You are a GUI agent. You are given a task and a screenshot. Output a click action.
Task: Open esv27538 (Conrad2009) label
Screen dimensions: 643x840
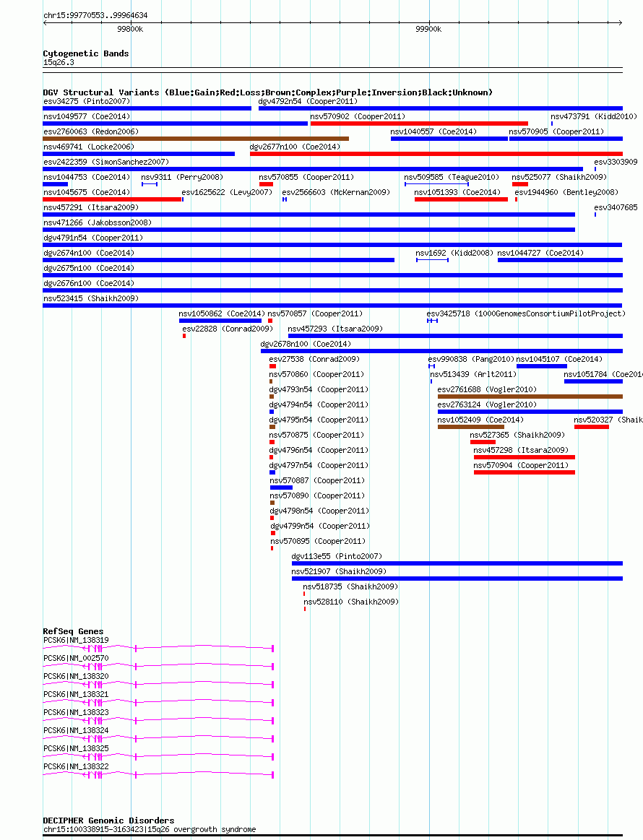(x=314, y=359)
